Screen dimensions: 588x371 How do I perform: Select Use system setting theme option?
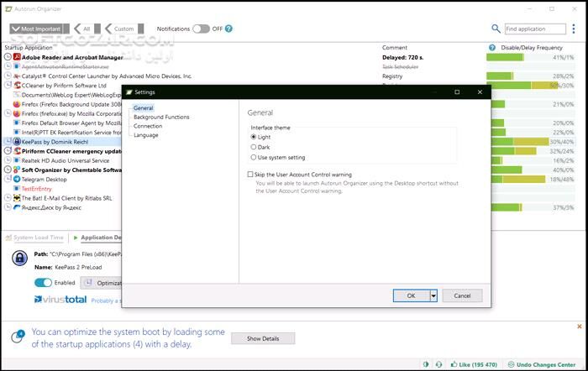(x=255, y=157)
